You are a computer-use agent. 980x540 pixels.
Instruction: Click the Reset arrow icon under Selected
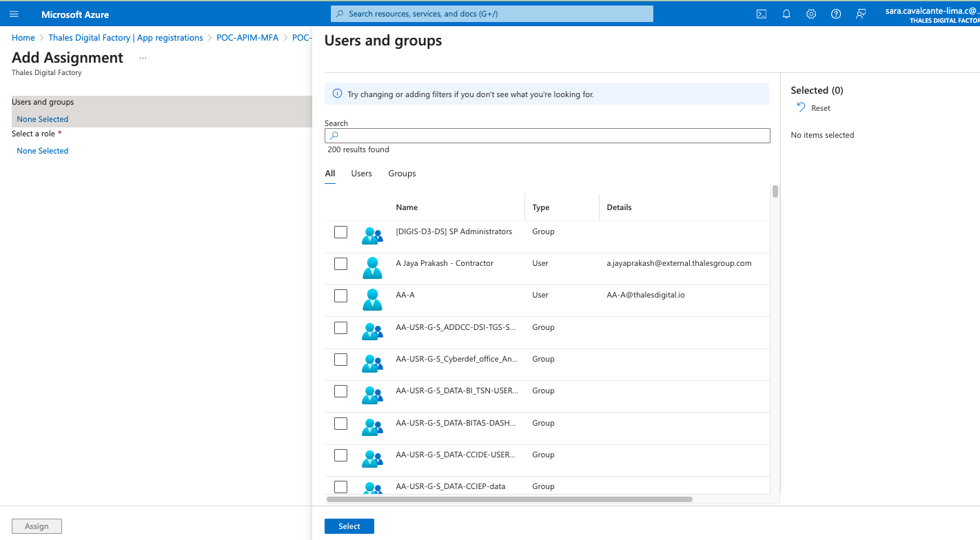click(x=801, y=107)
